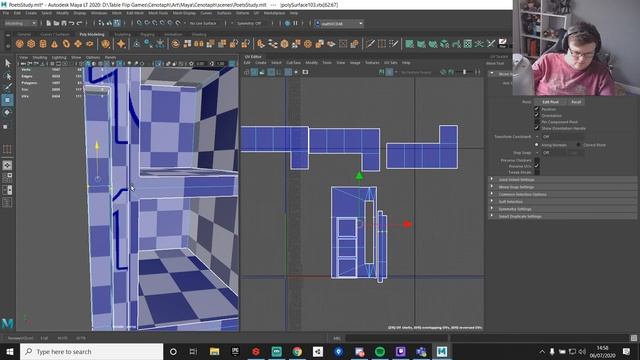Adjust the UV Editor dim image slider

click(x=464, y=72)
